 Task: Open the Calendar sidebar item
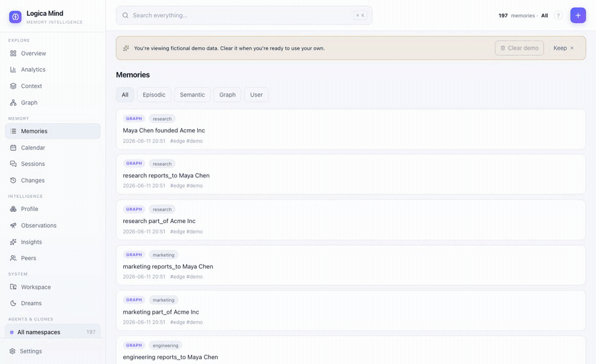point(53,148)
